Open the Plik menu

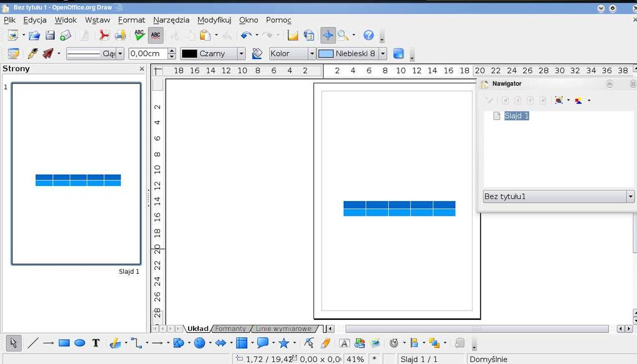point(9,20)
